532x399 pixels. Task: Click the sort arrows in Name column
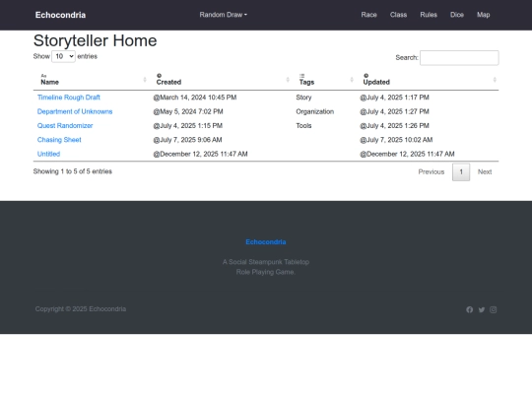[x=145, y=80]
